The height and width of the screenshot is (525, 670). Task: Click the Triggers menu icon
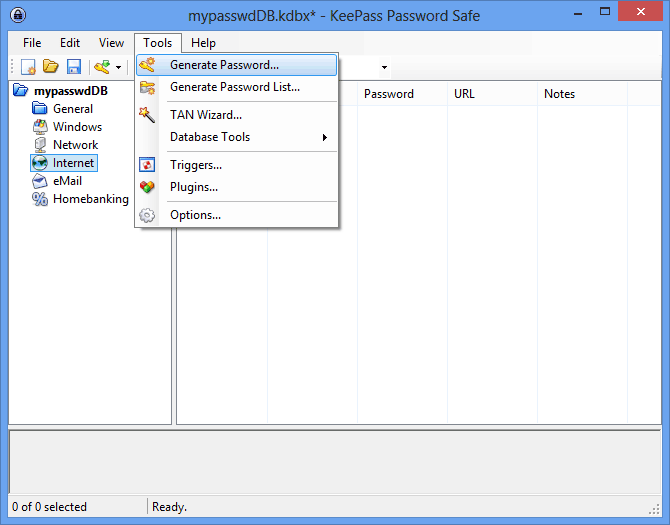147,165
